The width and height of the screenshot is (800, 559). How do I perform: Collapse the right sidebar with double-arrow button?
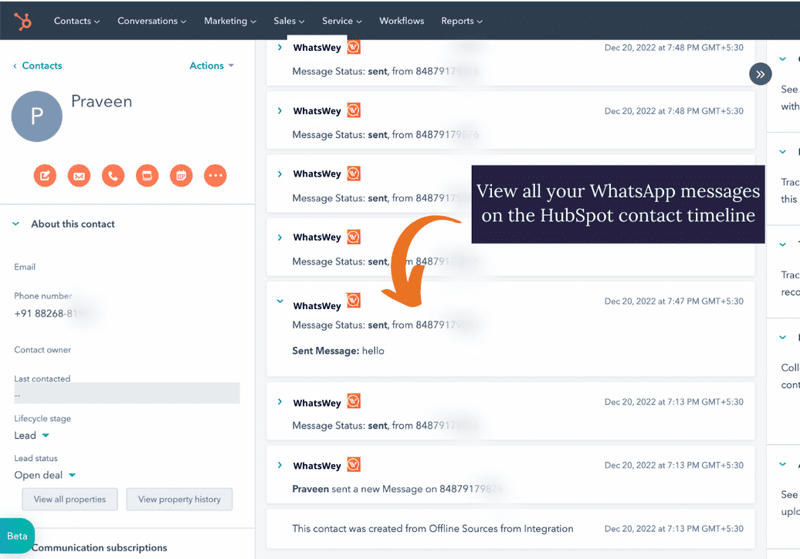pos(760,74)
